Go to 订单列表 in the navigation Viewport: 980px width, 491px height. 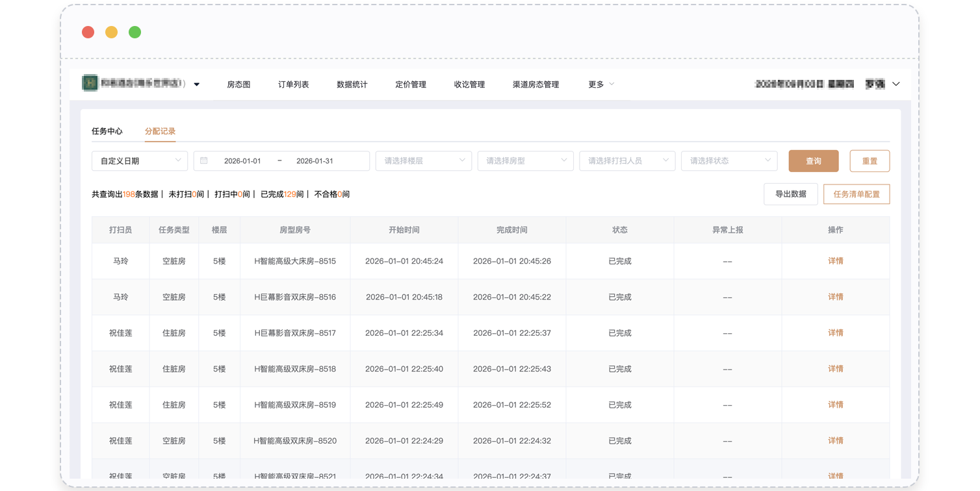(294, 84)
